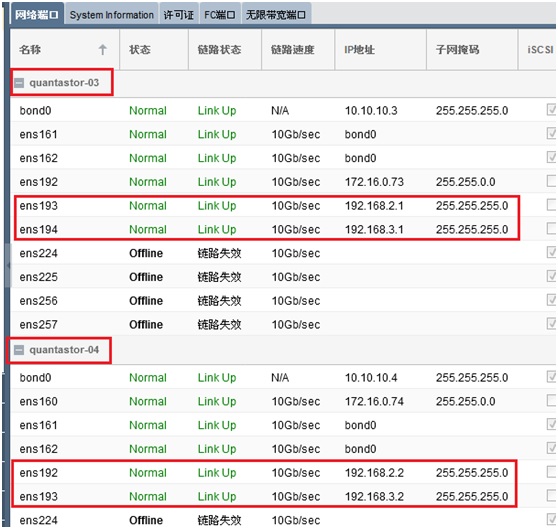This screenshot has width=558, height=529.
Task: Sort by the 链路速度 column header
Action: (298, 49)
